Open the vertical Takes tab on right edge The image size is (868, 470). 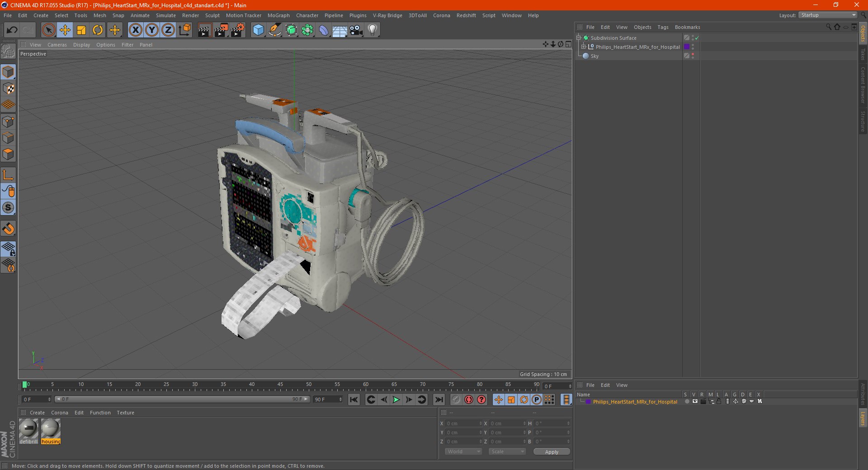click(x=863, y=54)
